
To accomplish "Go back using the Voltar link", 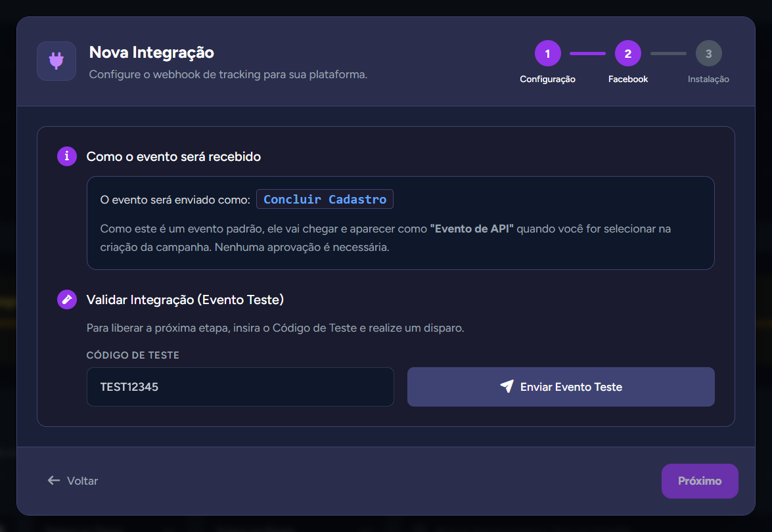I will [73, 481].
